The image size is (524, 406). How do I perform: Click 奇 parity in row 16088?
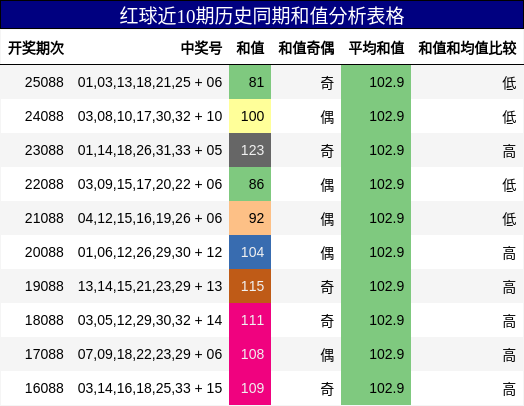pos(327,389)
